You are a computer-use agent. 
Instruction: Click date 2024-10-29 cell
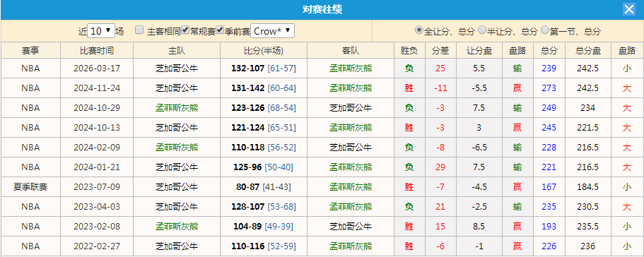tap(97, 108)
